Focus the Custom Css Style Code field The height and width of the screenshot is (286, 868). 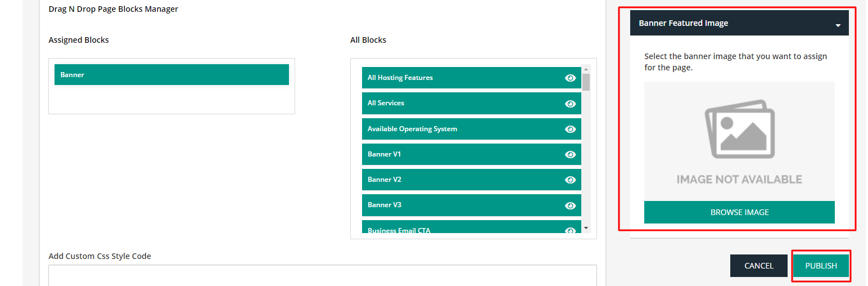pos(323,275)
